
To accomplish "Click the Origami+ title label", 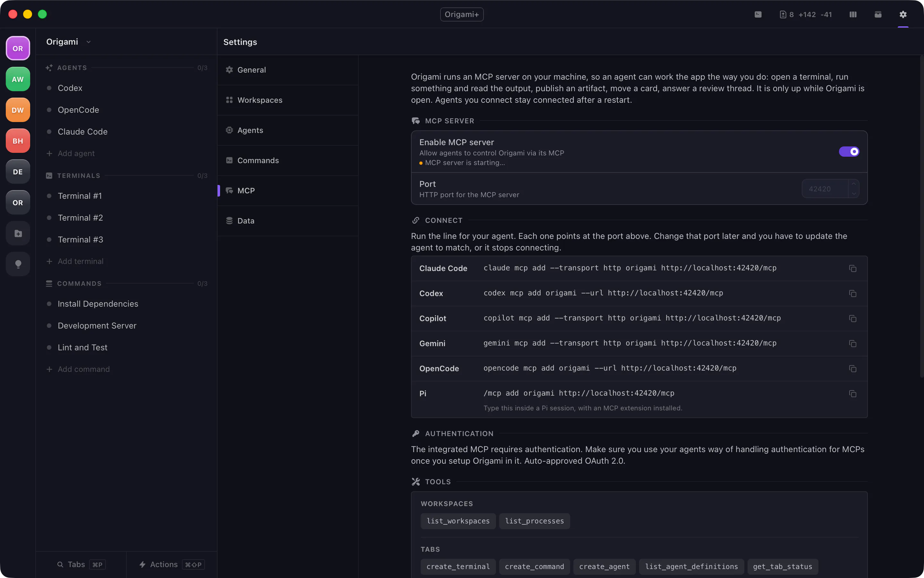I will coord(462,14).
